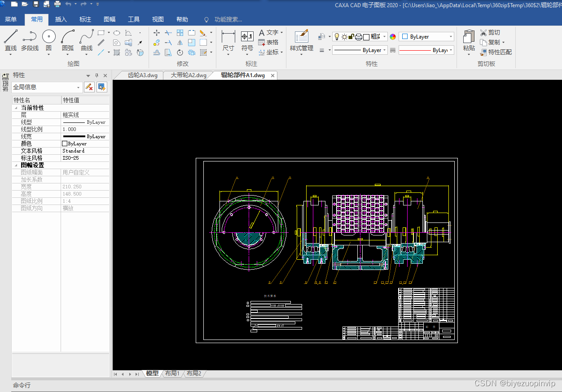Pick the parallel lines tool

coord(101,43)
